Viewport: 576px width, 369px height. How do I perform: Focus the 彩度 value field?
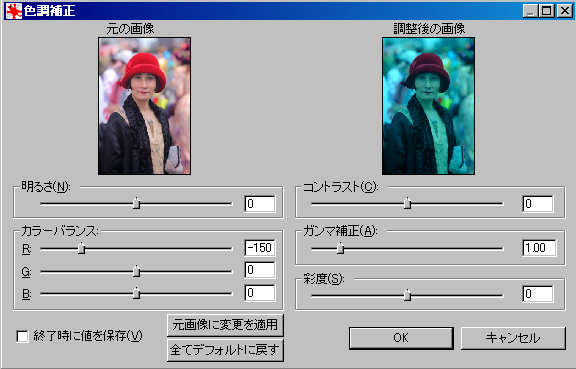pyautogui.click(x=537, y=294)
